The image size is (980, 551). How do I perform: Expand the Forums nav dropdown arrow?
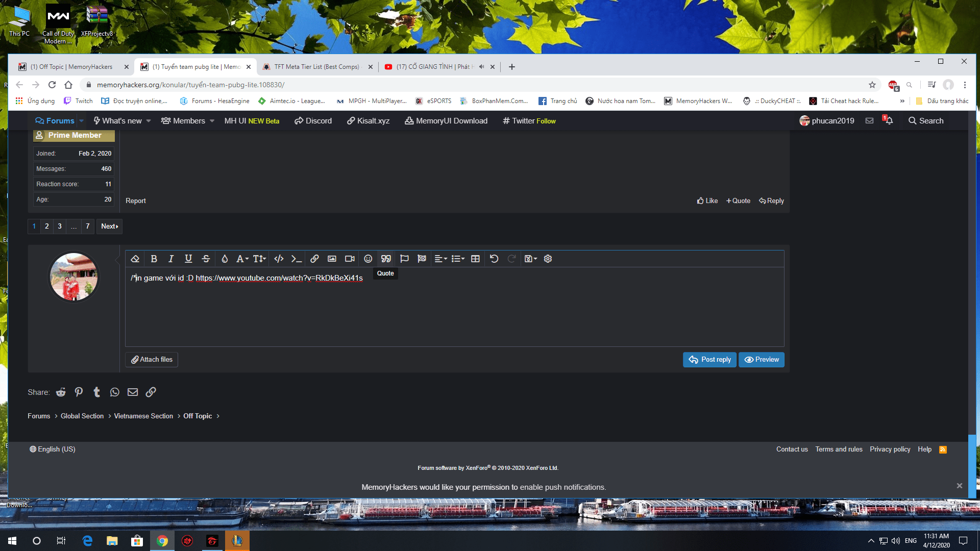[81, 121]
